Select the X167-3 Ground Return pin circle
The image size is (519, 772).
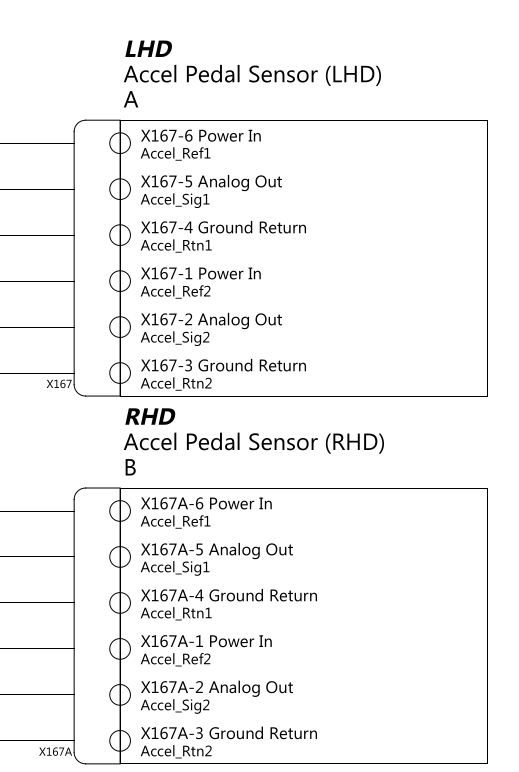pyautogui.click(x=120, y=373)
